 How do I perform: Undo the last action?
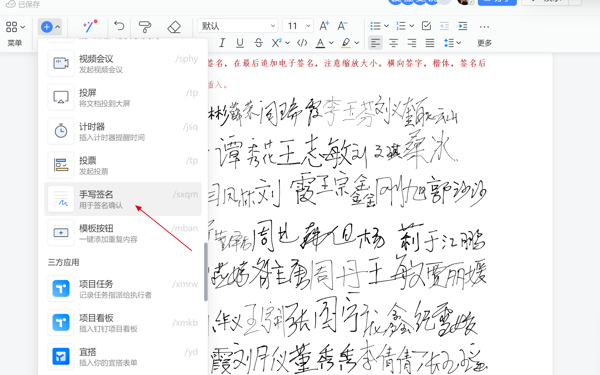pyautogui.click(x=119, y=26)
